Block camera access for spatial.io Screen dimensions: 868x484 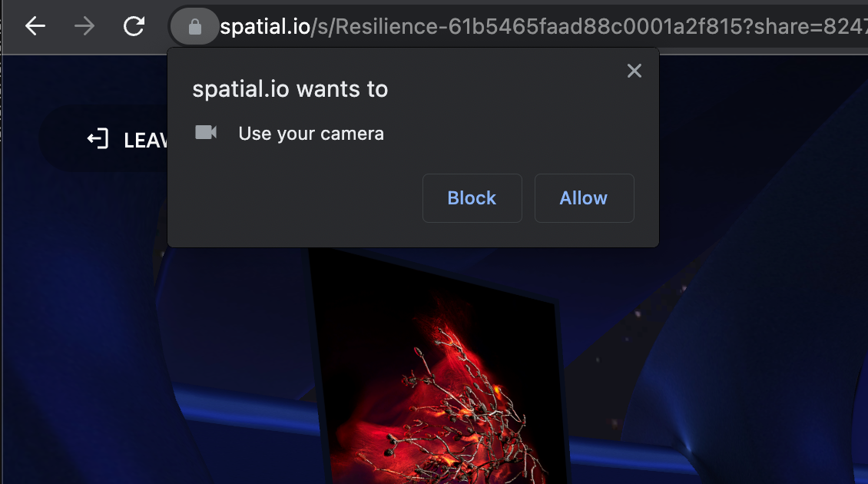(x=472, y=198)
